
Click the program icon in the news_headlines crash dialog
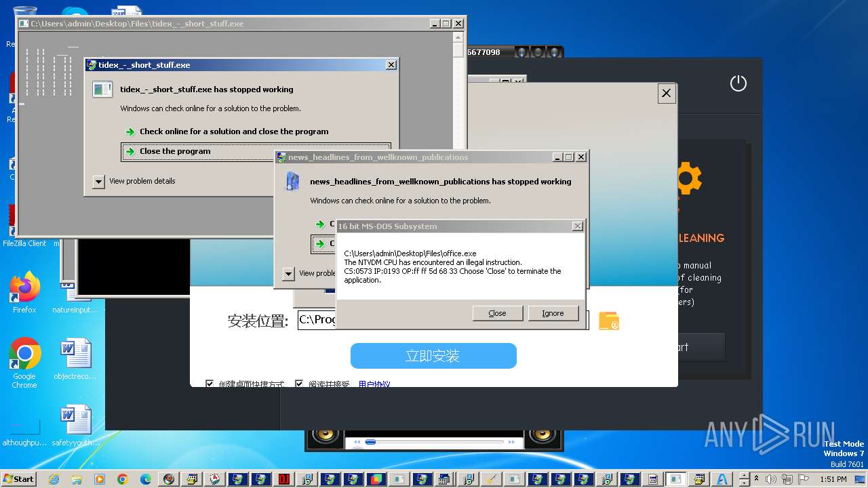click(292, 181)
